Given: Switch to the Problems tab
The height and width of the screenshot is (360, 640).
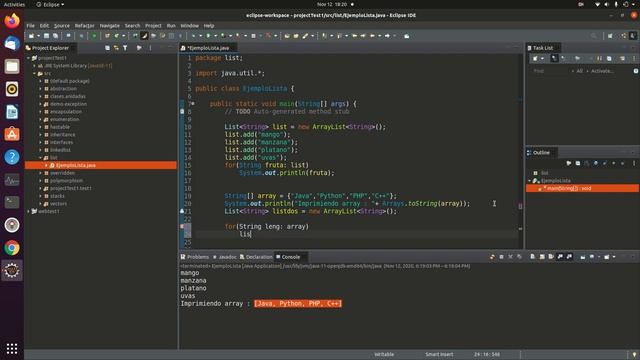Looking at the screenshot, I should coord(195,257).
